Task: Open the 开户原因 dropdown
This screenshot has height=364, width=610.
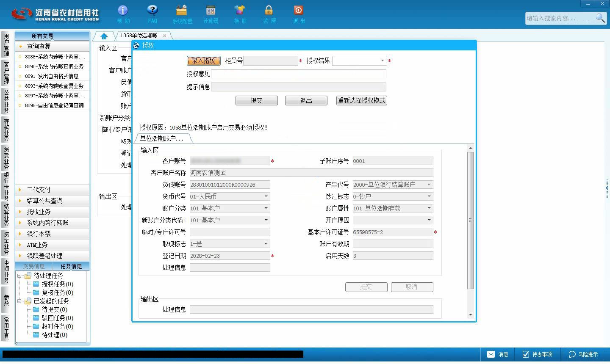Action: [429, 220]
